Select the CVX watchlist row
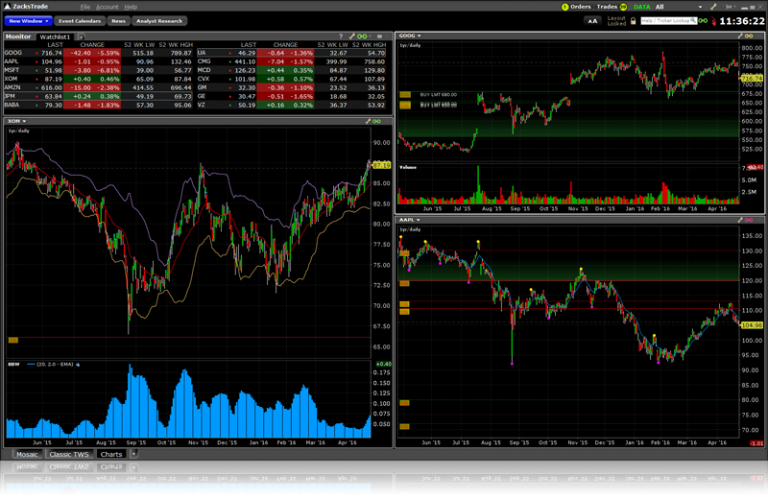This screenshot has width=768, height=500. (291, 79)
